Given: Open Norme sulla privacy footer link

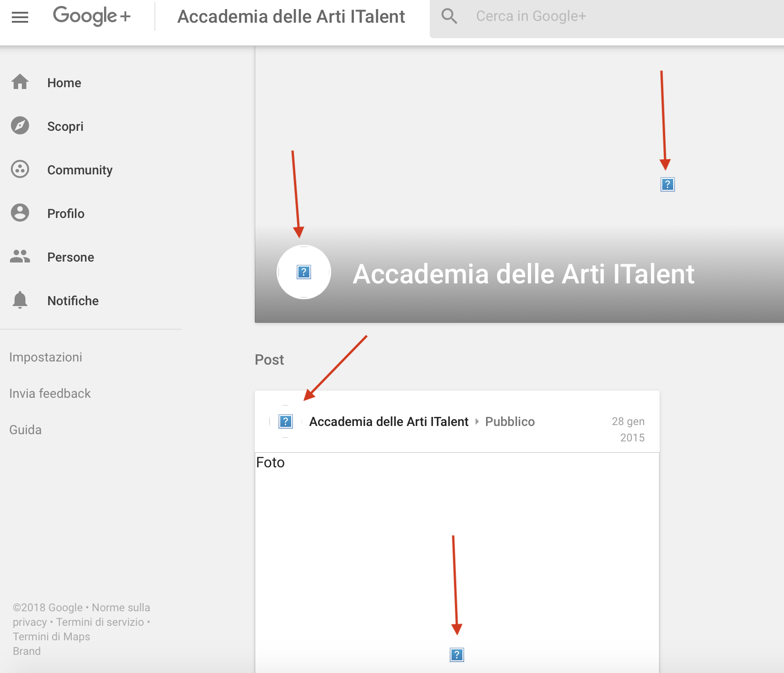Looking at the screenshot, I should point(82,615).
